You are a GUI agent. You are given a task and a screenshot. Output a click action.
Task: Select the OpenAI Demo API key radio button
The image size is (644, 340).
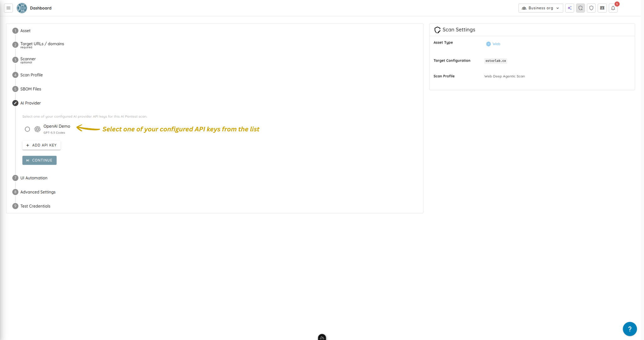click(27, 129)
